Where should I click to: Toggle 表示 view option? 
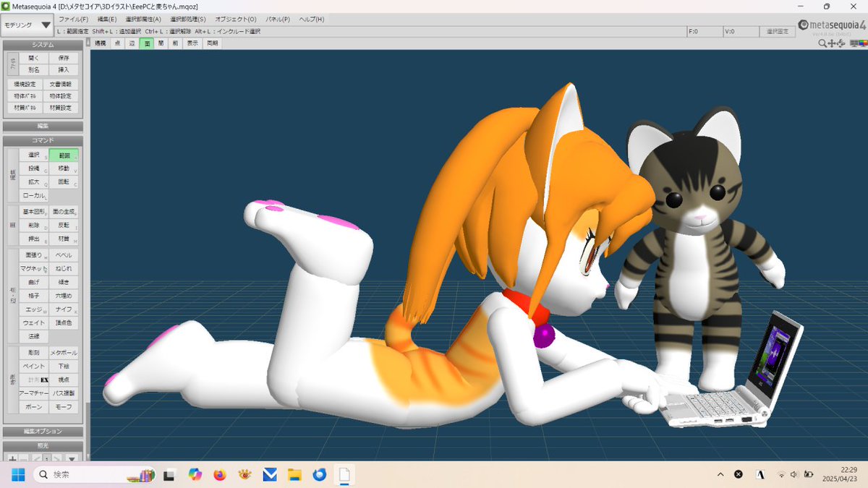(193, 43)
